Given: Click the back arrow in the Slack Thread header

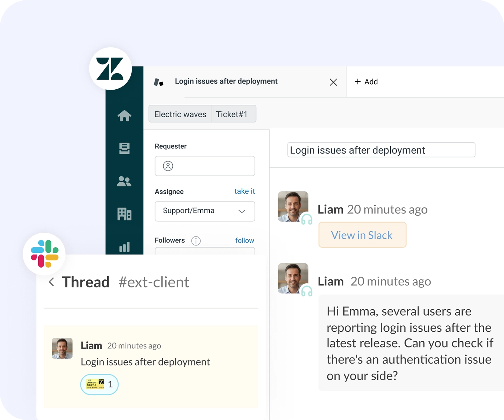Looking at the screenshot, I should (x=52, y=282).
